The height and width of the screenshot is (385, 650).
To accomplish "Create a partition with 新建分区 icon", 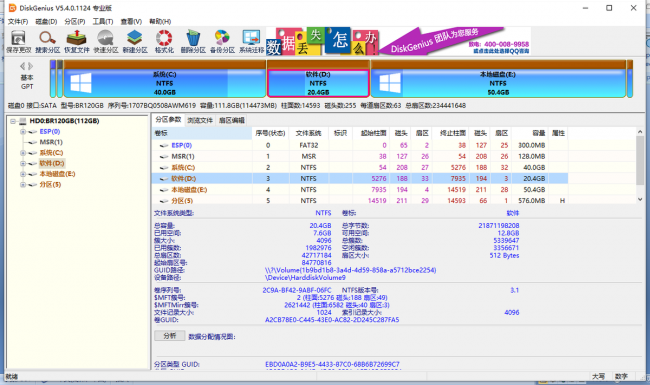I will pos(135,41).
